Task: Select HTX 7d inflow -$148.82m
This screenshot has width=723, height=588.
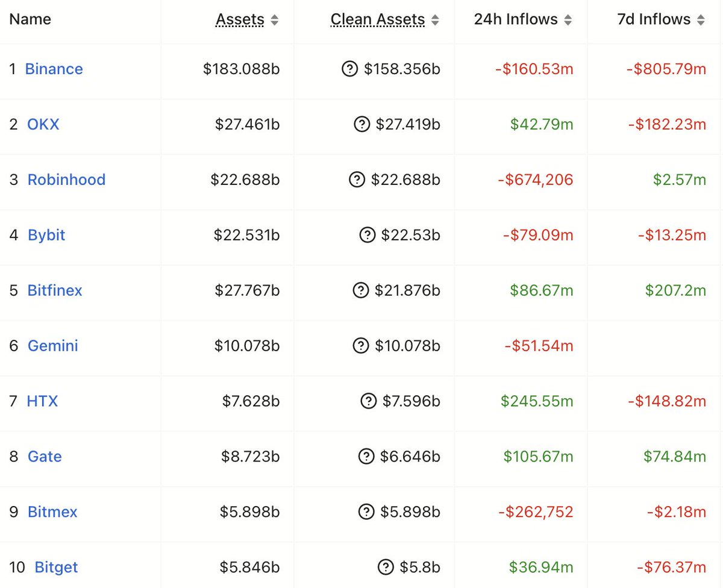Action: tap(667, 401)
